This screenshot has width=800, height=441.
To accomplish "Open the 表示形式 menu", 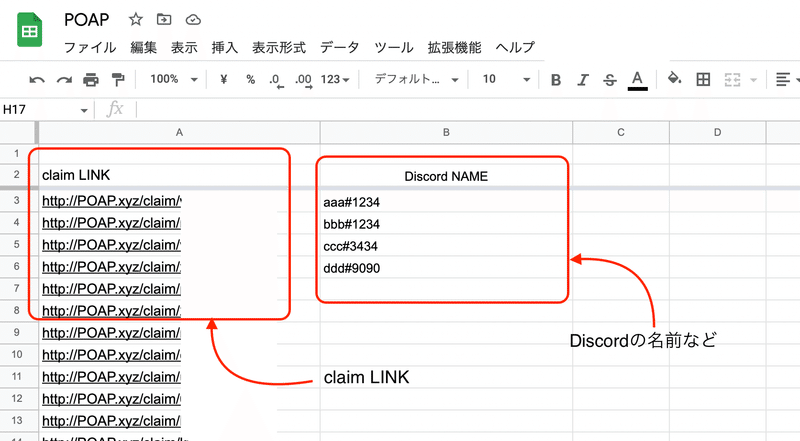I will pos(279,47).
